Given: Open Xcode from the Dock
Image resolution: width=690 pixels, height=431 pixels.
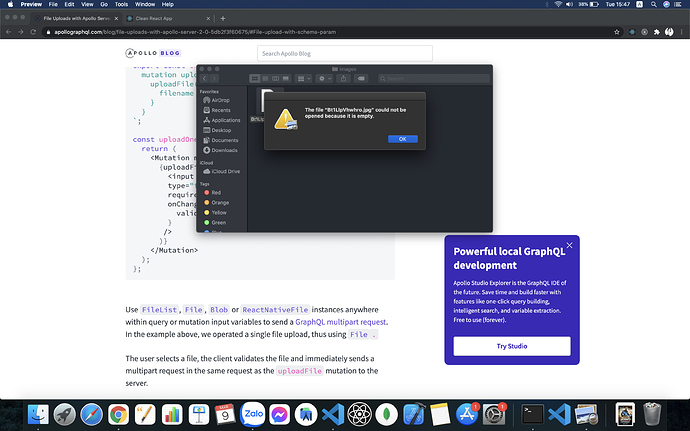Looking at the screenshot, I should pos(414,414).
